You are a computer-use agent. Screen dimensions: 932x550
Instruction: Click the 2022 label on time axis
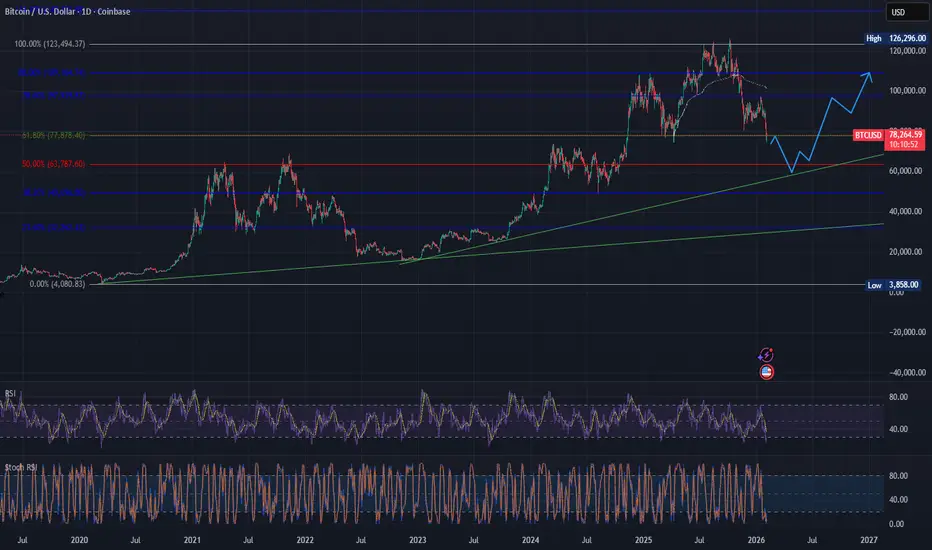[x=305, y=540]
